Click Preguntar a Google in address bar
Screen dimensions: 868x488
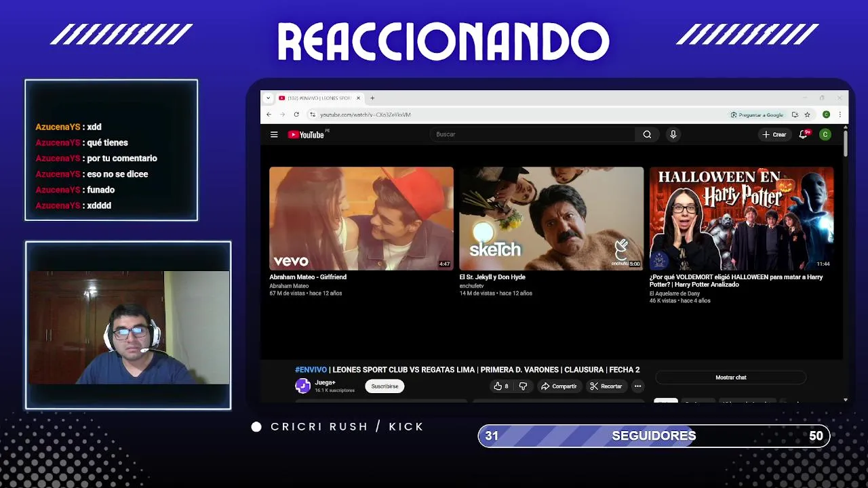point(757,115)
